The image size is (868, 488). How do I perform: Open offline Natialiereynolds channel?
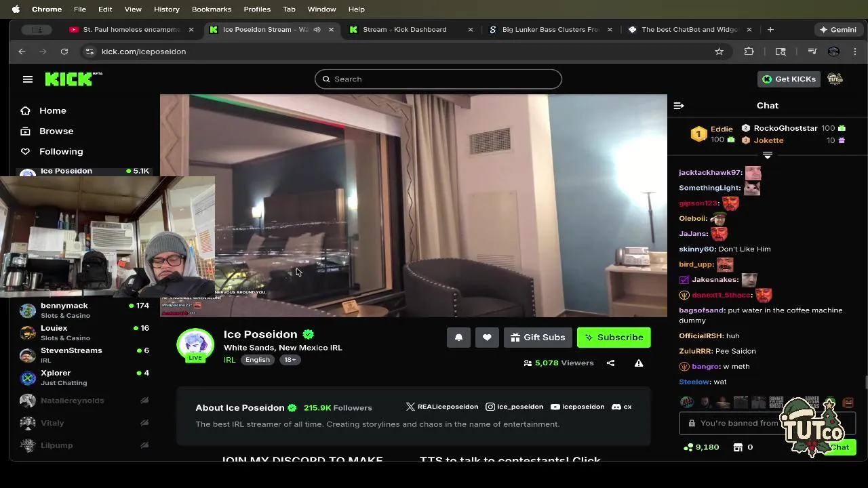85,401
